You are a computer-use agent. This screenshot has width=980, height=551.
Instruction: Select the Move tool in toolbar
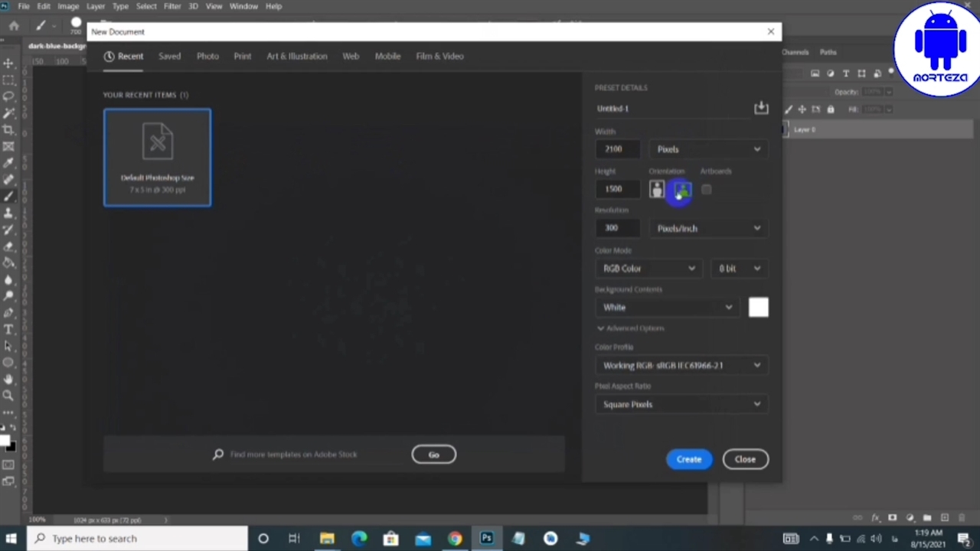tap(8, 64)
